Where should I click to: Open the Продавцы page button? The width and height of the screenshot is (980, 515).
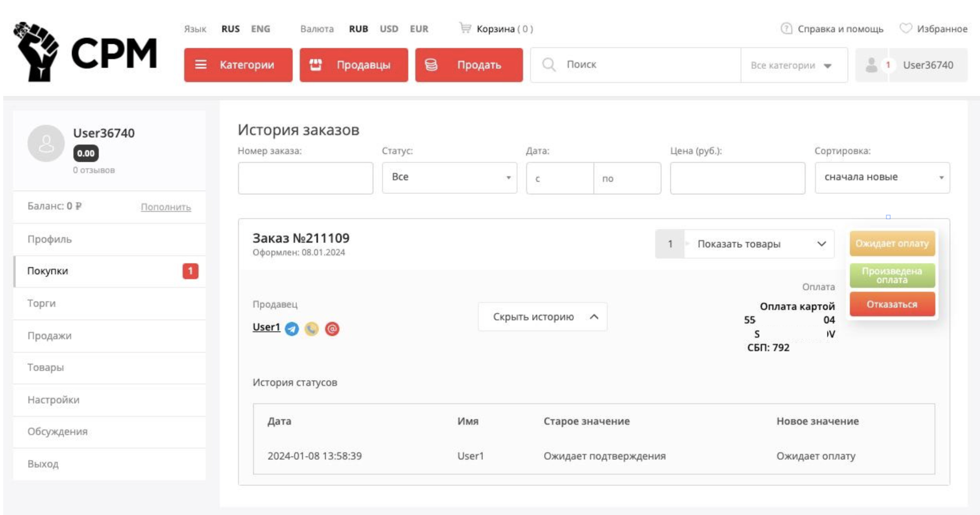354,65
